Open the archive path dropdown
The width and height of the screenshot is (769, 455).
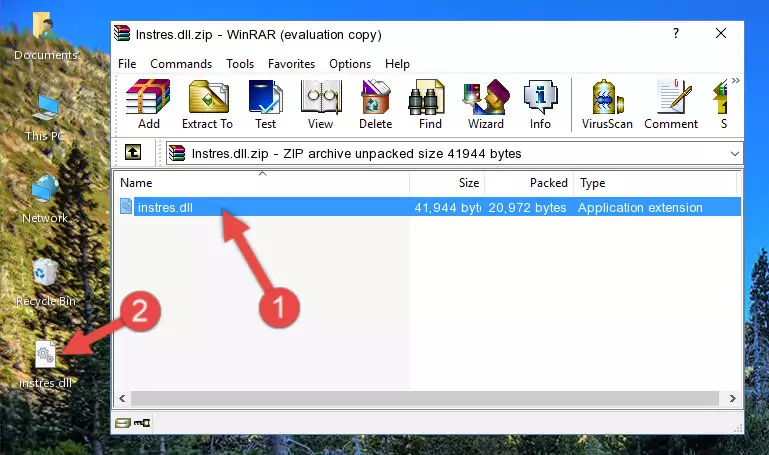[x=735, y=153]
